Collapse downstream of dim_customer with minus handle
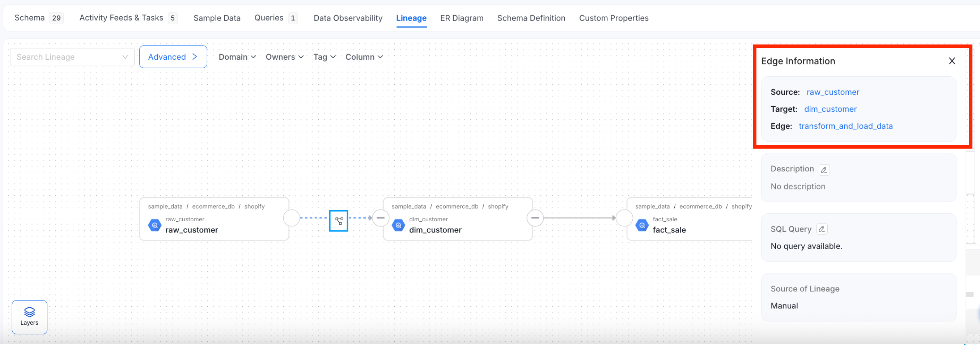Screen dimensions: 980x345 535,218
